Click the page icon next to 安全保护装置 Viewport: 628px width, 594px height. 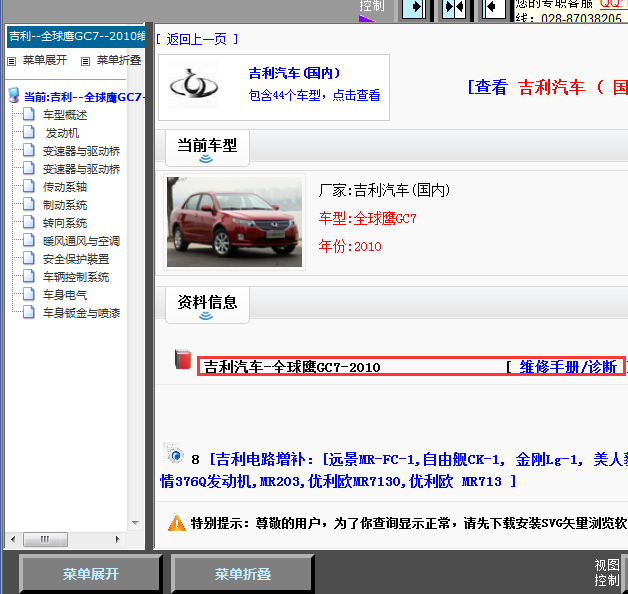pos(28,258)
